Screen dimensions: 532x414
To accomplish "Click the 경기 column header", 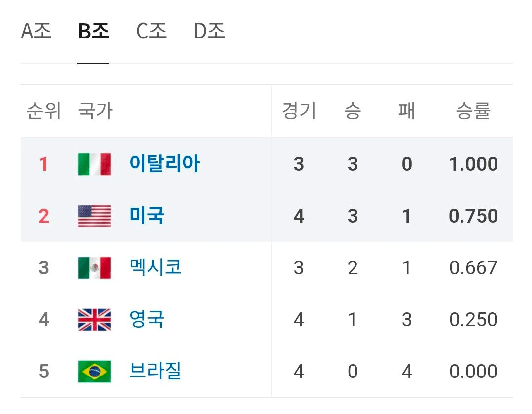I will pos(299,112).
